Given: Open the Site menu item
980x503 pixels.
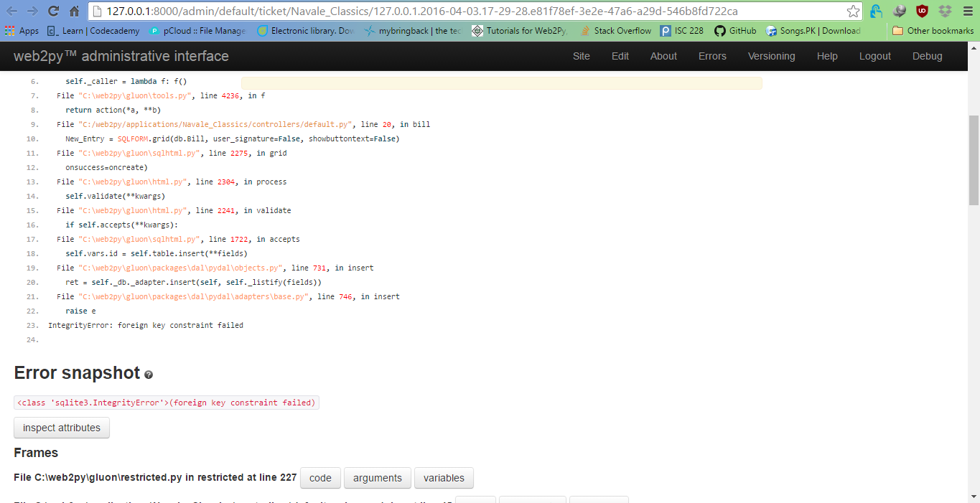Looking at the screenshot, I should click(582, 56).
